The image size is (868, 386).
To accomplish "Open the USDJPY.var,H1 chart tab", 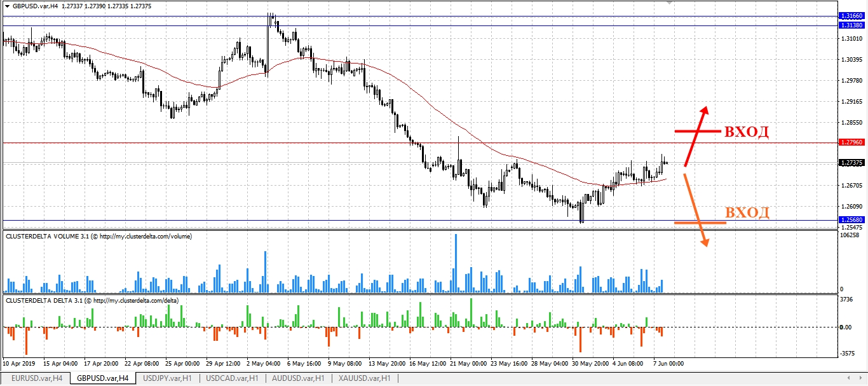I will tap(167, 378).
